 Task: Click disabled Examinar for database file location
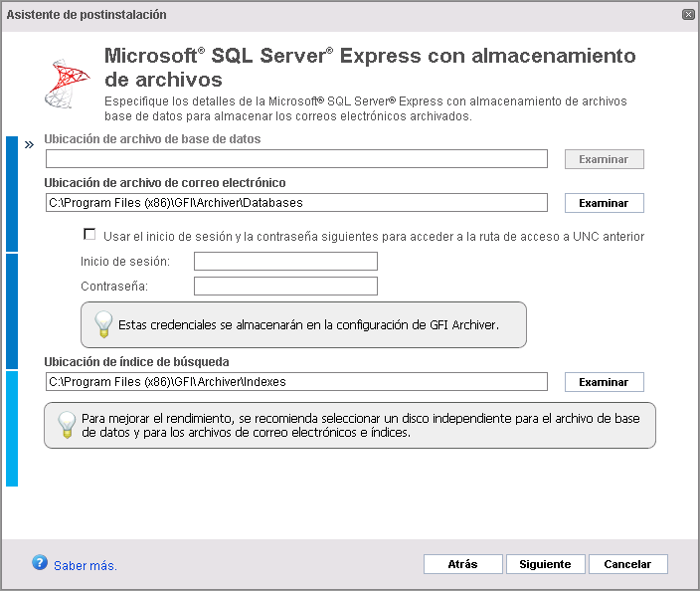pos(604,159)
